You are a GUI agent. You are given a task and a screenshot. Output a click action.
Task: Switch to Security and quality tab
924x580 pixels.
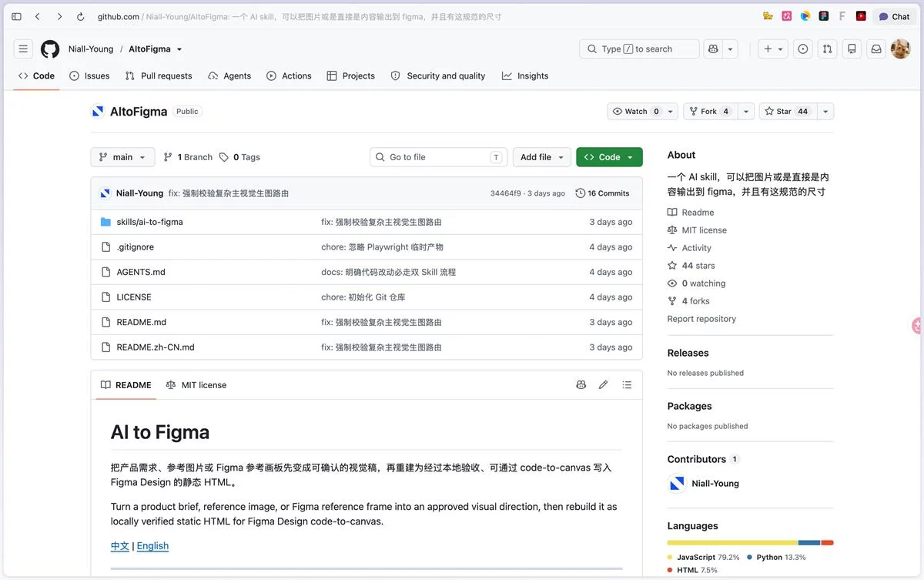(x=438, y=75)
